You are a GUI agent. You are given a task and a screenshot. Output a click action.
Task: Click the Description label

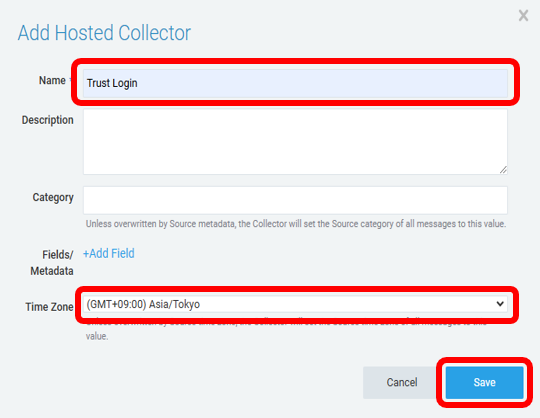(48, 120)
